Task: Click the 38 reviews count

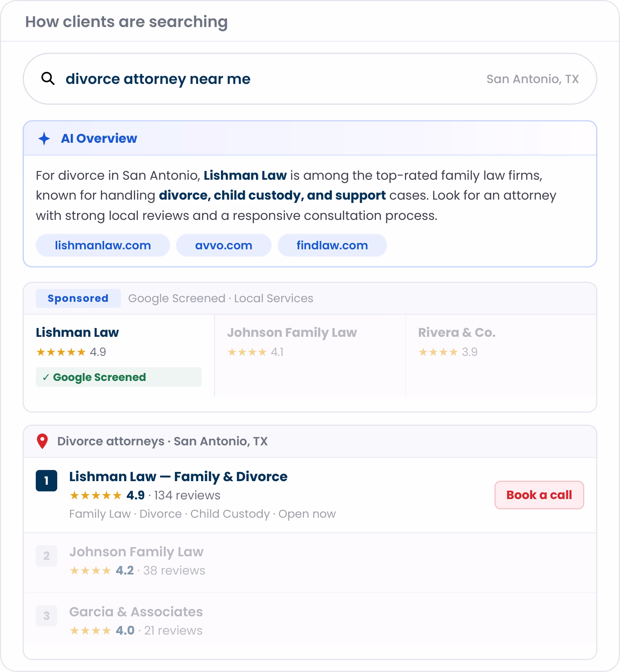Action: (x=174, y=571)
